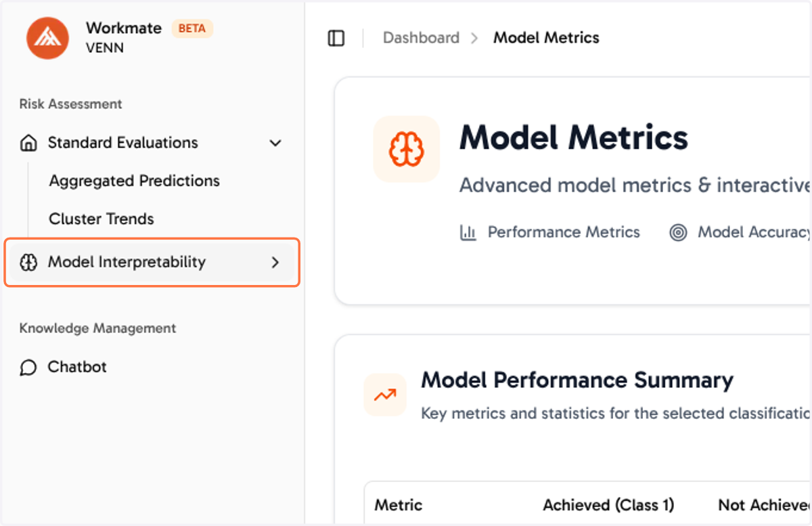
Task: Click the breadcrumb separator arrow
Action: (475, 38)
